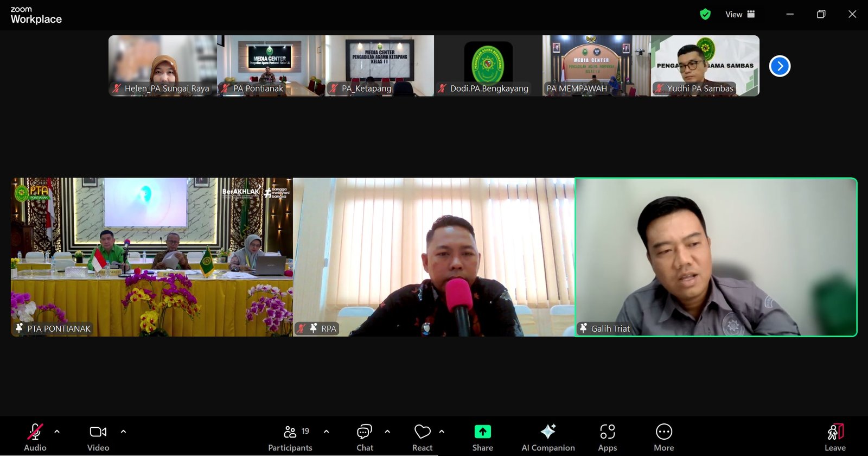This screenshot has height=456, width=868.
Task: Show next page of participant thumbnails
Action: pyautogui.click(x=780, y=66)
